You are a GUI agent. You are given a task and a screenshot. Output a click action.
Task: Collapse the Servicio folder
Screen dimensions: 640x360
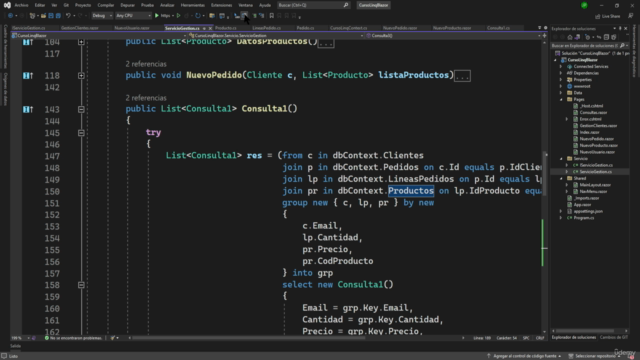[x=560, y=158]
